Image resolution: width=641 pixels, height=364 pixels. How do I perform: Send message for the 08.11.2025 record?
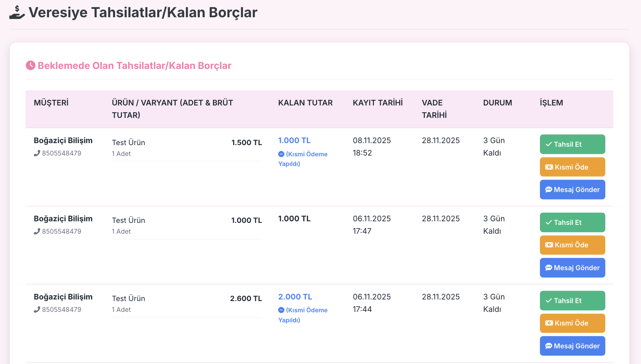pos(572,190)
